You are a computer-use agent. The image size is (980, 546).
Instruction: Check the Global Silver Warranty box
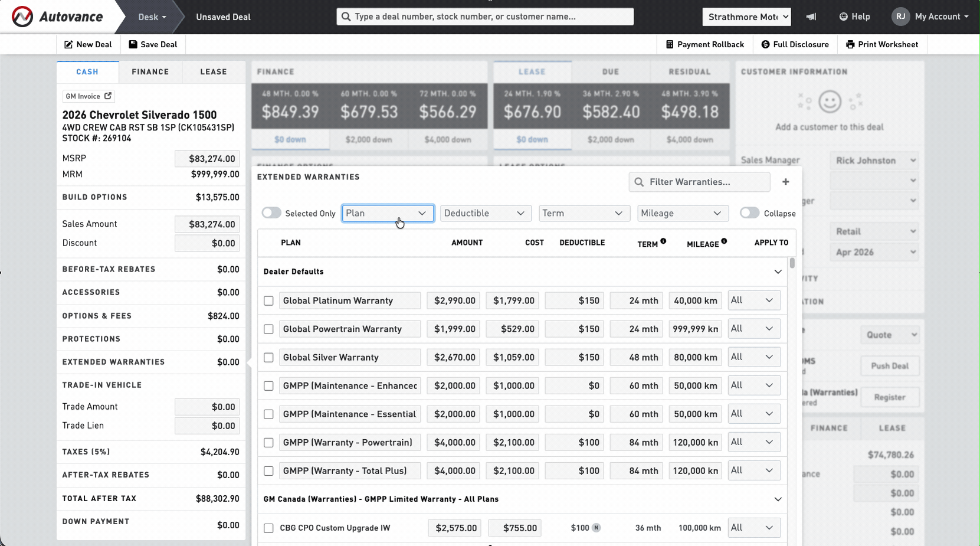tap(268, 357)
